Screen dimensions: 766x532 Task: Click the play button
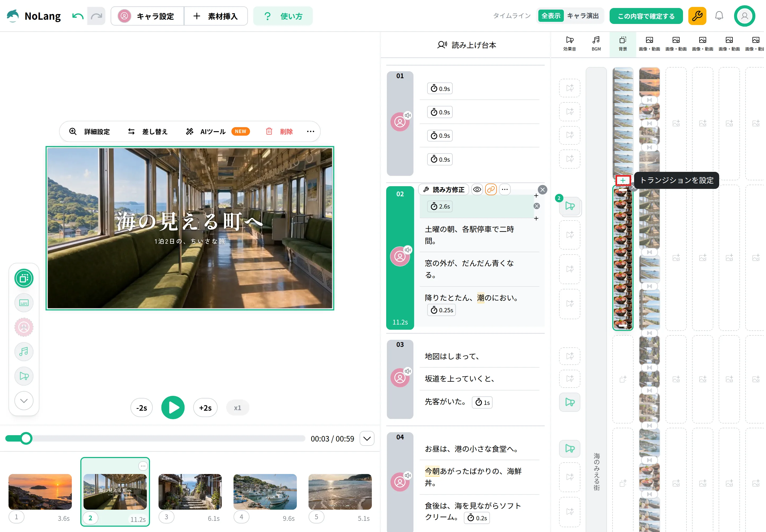[173, 407]
